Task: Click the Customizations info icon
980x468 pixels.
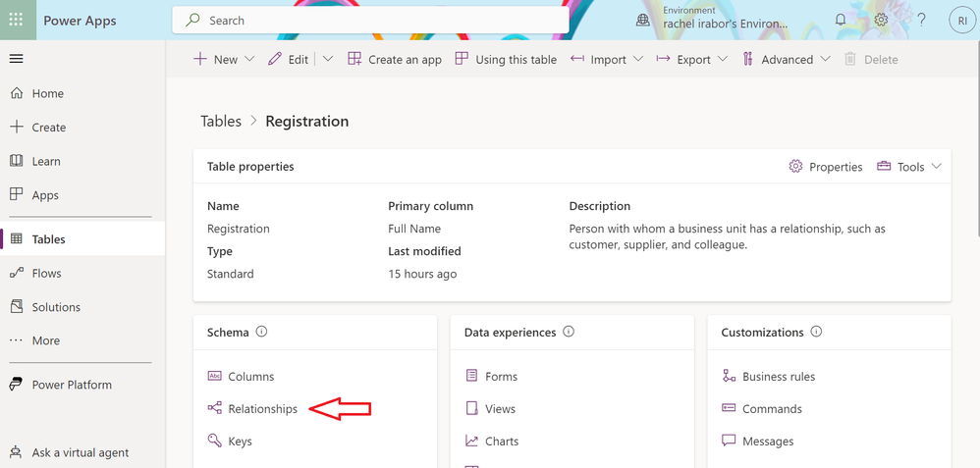Action: point(816,332)
